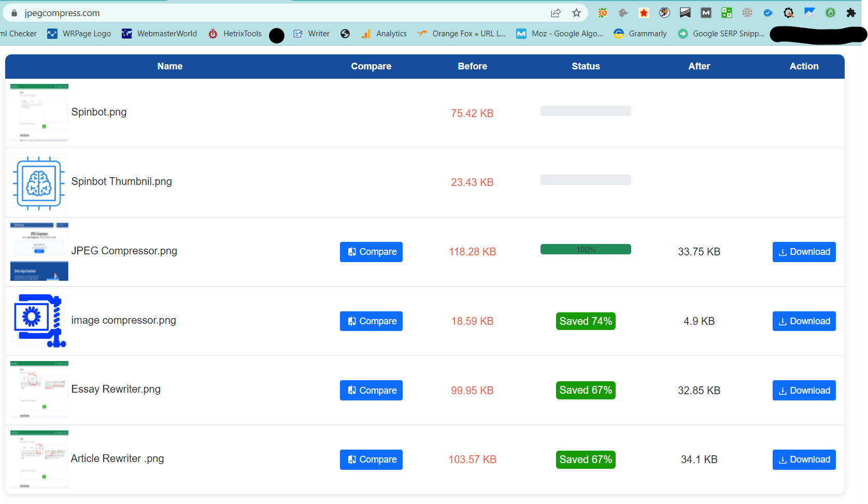This screenshot has width=868, height=504.
Task: Click the JPEG Compressor.png thumbnail
Action: pyautogui.click(x=39, y=252)
